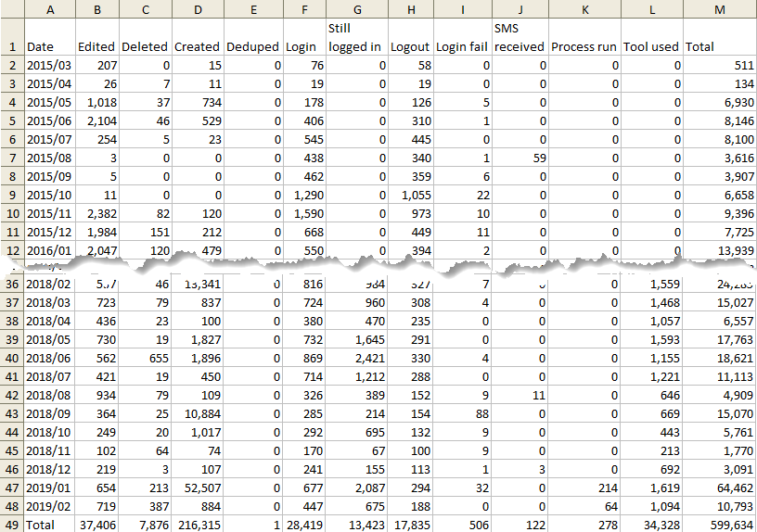Select the grand total 599,634 cell
The width and height of the screenshot is (757, 532).
click(x=719, y=524)
